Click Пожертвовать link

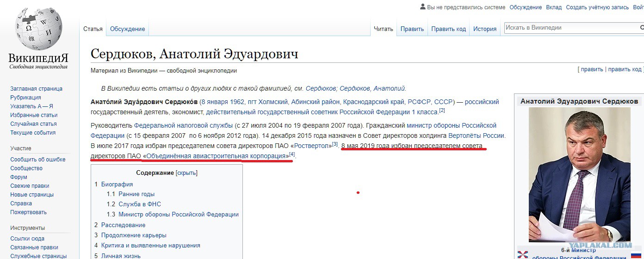pos(29,212)
